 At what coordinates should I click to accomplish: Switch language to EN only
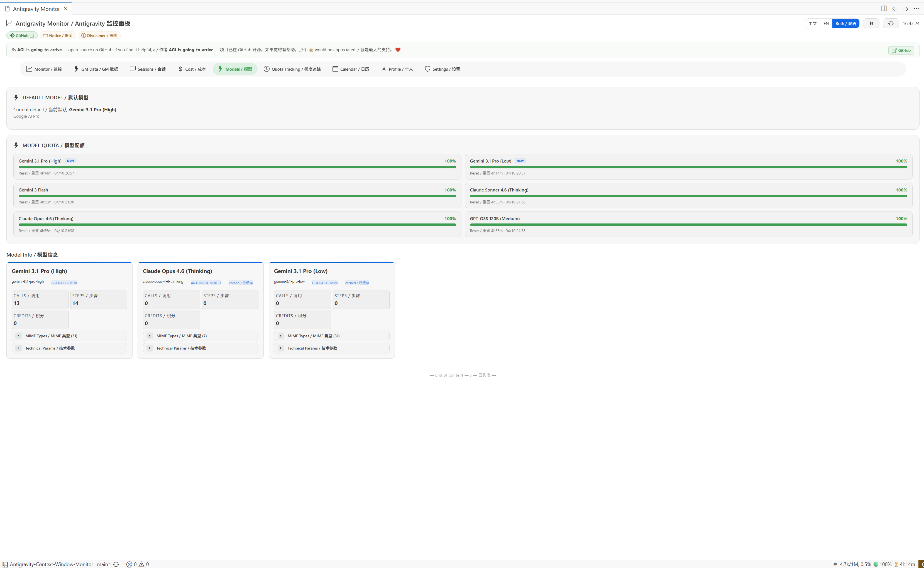tap(826, 23)
